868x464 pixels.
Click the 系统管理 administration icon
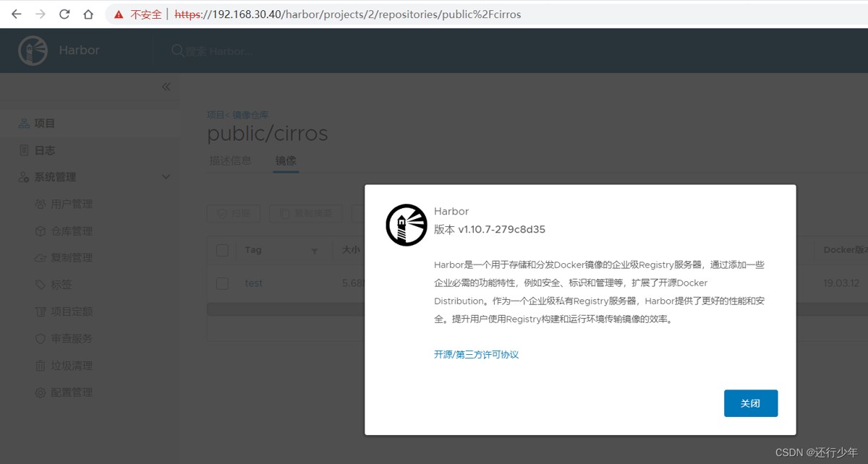click(24, 177)
